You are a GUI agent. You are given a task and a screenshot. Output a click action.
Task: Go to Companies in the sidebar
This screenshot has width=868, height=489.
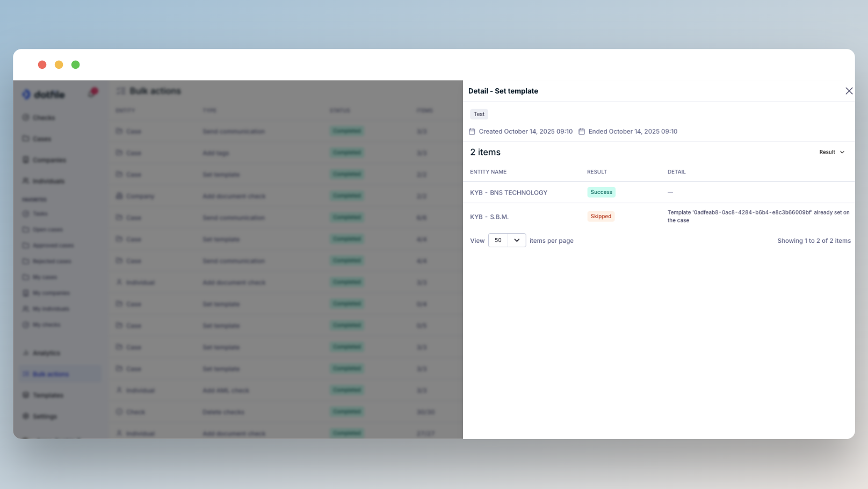pos(44,160)
